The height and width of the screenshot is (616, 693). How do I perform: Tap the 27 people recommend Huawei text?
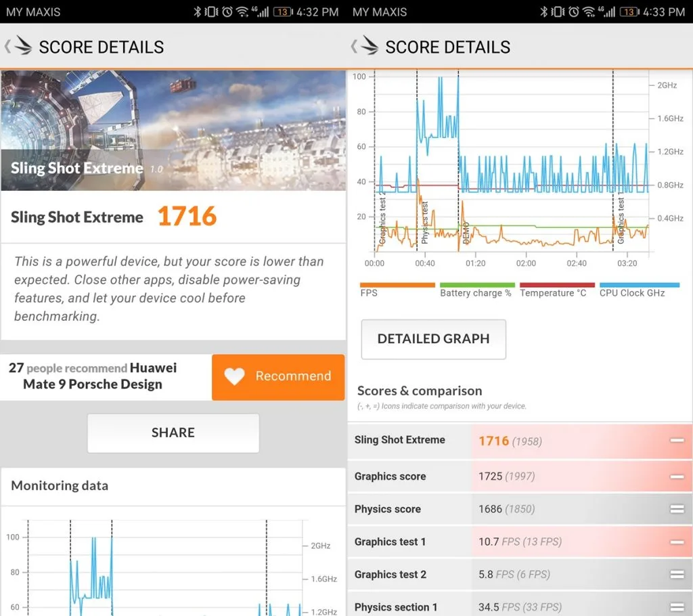coord(93,376)
